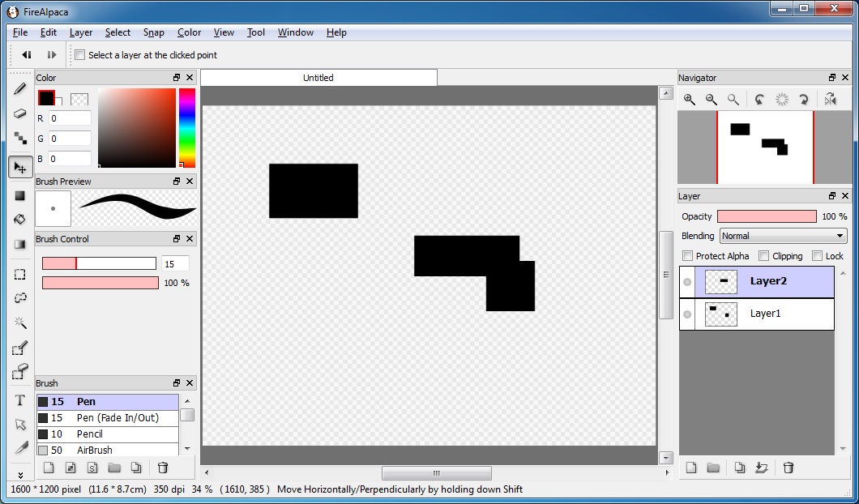This screenshot has height=504, width=859.
Task: Flip canvas view in Navigator
Action: coord(831,100)
